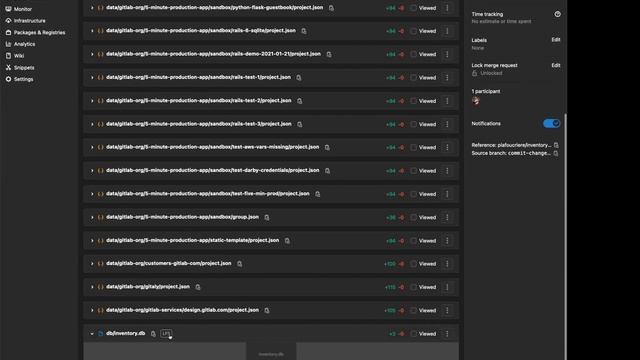Copy path of test-five-min-prod/project.json

pyautogui.click(x=317, y=194)
